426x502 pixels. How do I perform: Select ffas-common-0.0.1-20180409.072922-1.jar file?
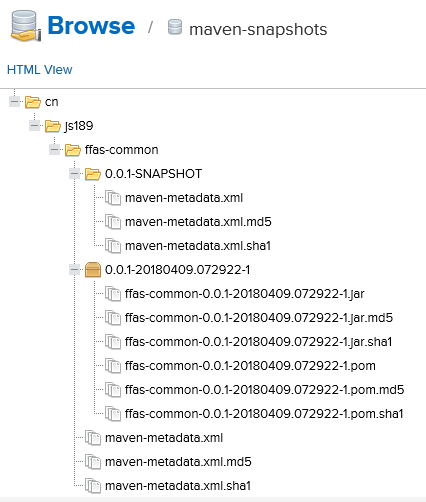tap(245, 294)
